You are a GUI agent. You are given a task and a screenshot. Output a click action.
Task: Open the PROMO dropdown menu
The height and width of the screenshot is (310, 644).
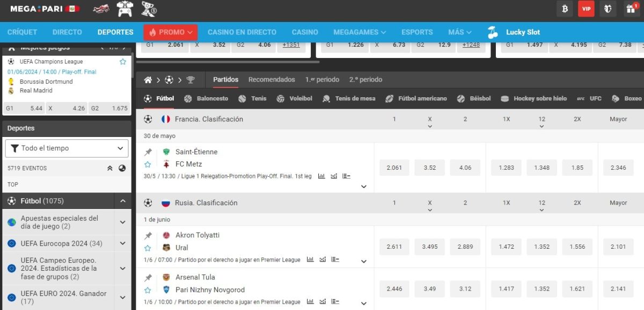[x=171, y=32]
